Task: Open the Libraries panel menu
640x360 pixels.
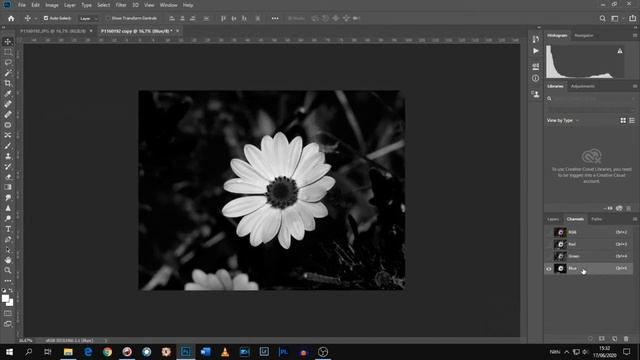Action: click(x=635, y=86)
